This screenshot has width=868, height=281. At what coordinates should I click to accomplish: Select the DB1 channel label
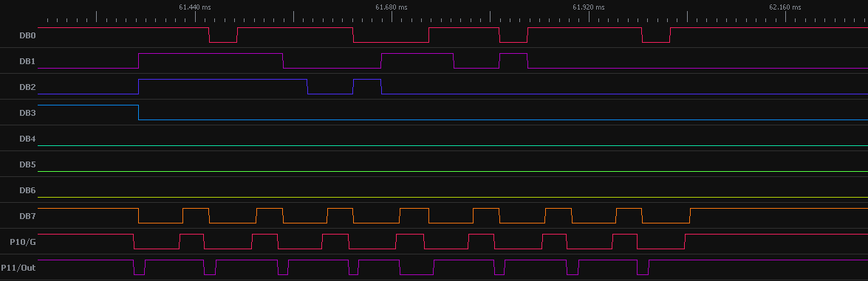click(x=27, y=61)
